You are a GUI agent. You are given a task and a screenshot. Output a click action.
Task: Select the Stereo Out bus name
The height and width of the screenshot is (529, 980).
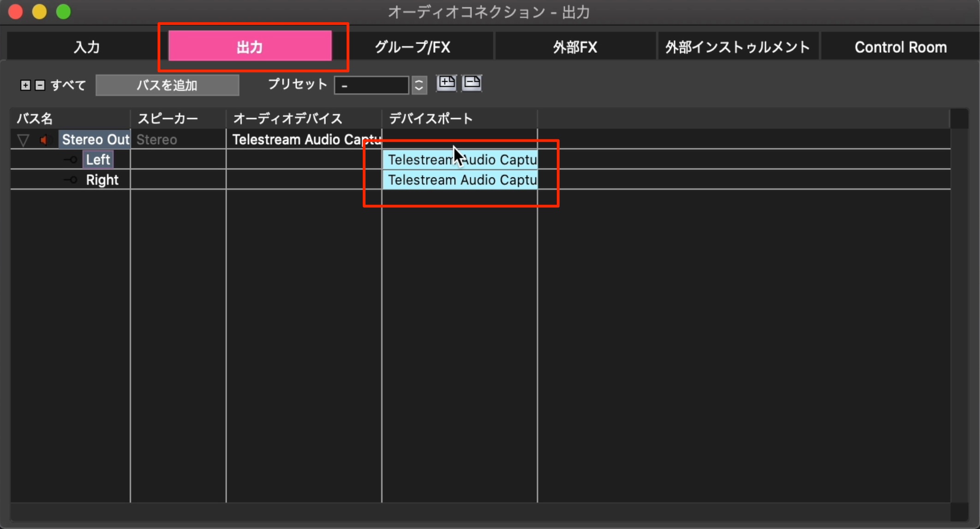coord(95,139)
